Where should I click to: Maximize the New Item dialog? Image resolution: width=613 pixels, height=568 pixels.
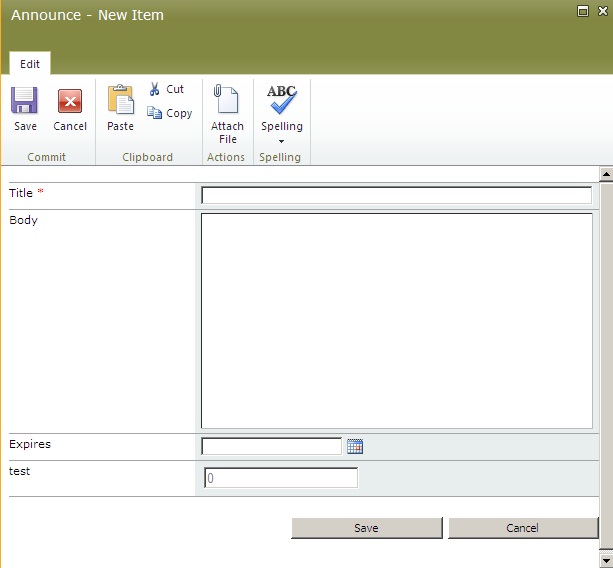[x=583, y=11]
